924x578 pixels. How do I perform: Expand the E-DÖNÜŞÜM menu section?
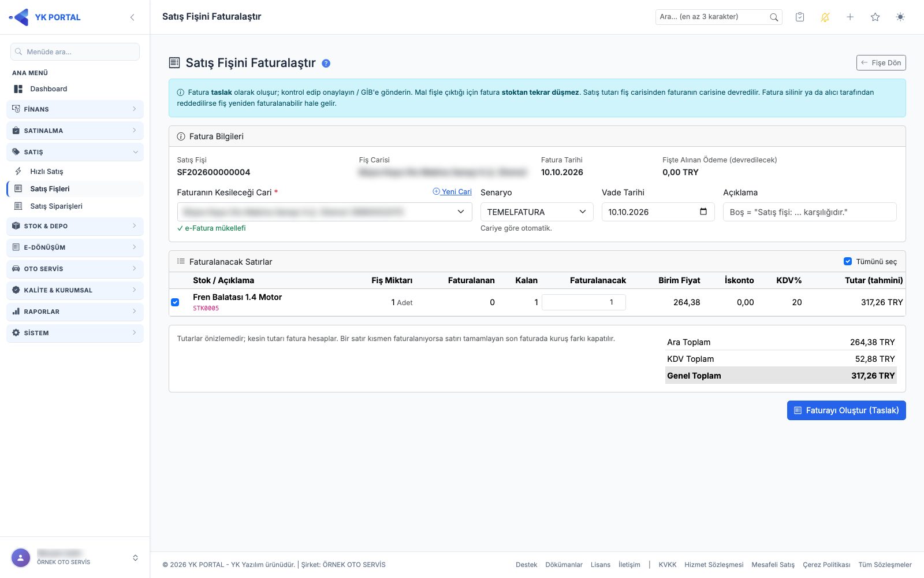(x=75, y=247)
